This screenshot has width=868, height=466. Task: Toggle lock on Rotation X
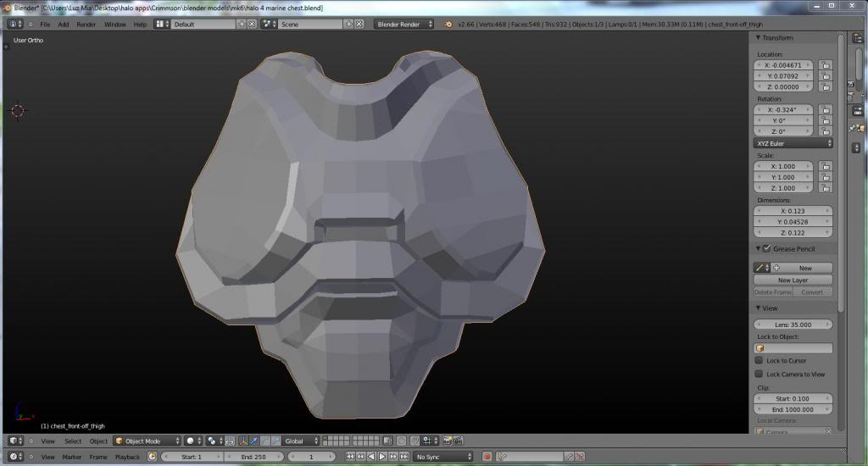pos(826,110)
